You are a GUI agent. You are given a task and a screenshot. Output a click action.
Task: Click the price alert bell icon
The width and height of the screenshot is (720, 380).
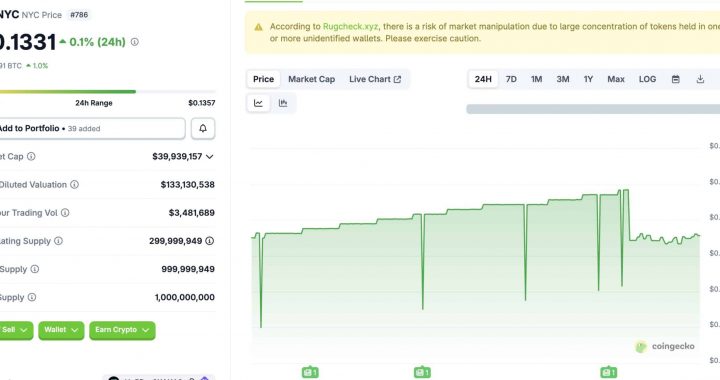click(x=203, y=129)
